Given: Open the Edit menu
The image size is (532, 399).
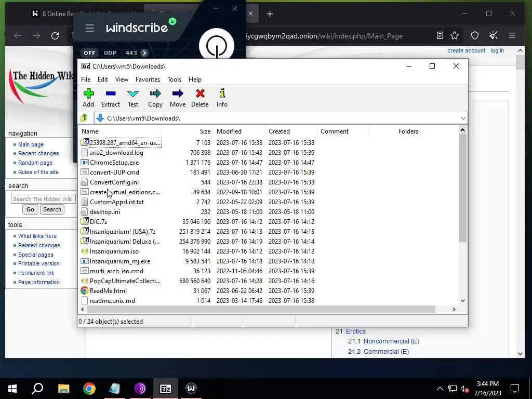Looking at the screenshot, I should (103, 79).
